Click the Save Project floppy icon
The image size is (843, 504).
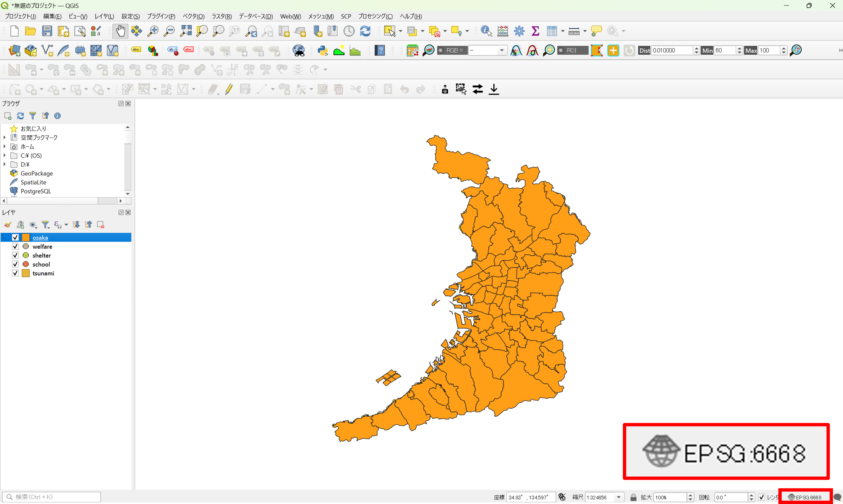[47, 31]
